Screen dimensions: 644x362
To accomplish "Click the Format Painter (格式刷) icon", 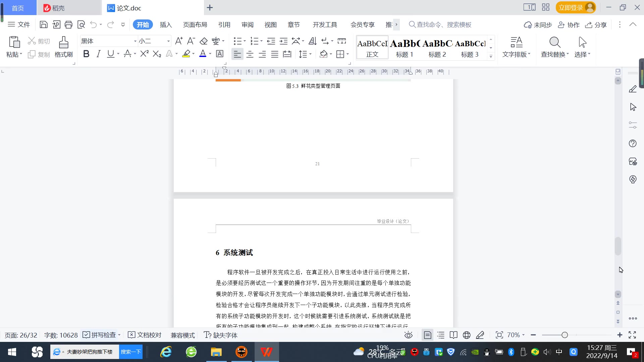I will point(63,47).
